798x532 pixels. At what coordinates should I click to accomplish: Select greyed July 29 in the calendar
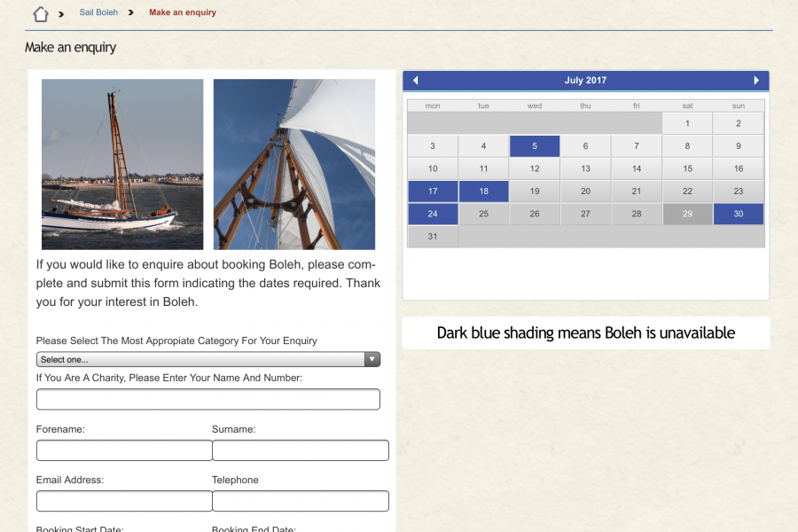tap(687, 214)
